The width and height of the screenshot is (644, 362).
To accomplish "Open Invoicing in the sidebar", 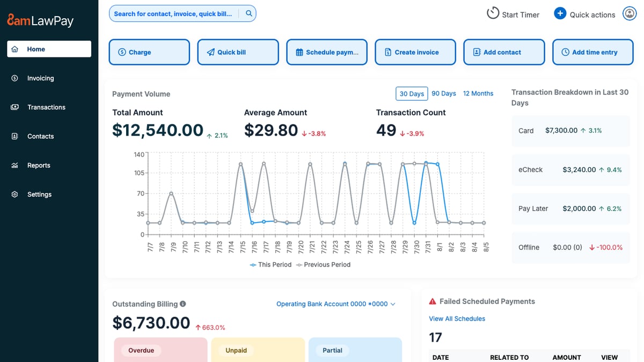I will pos(40,78).
